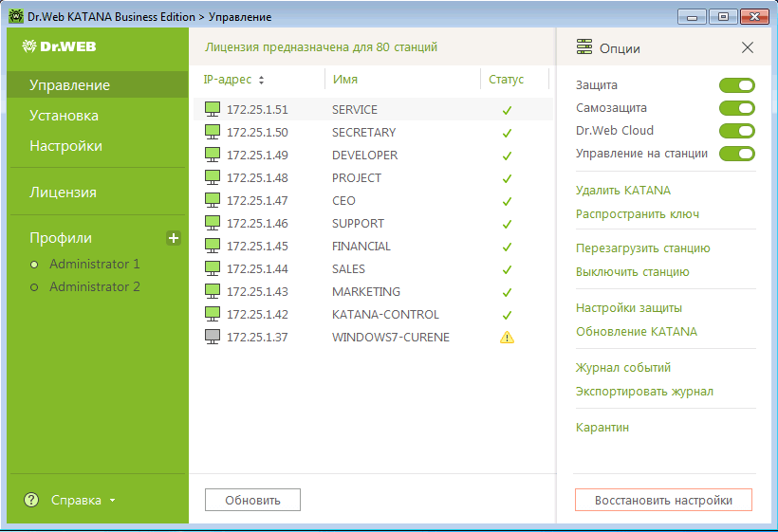Click the green checkmark status for CEO

click(507, 201)
